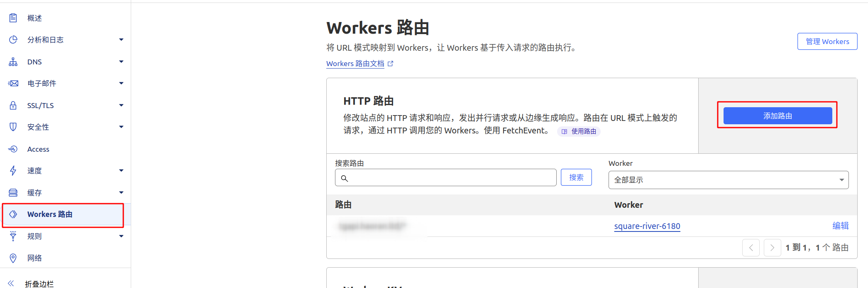Click the Workers 路由 diamond icon
The height and width of the screenshot is (288, 868).
point(13,214)
